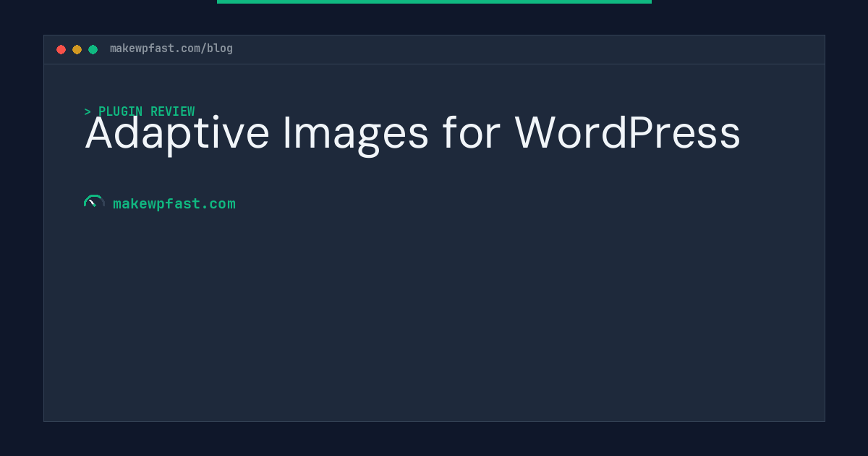This screenshot has height=456, width=868.
Task: Toggle the yellow dot to minimize window
Action: point(77,49)
